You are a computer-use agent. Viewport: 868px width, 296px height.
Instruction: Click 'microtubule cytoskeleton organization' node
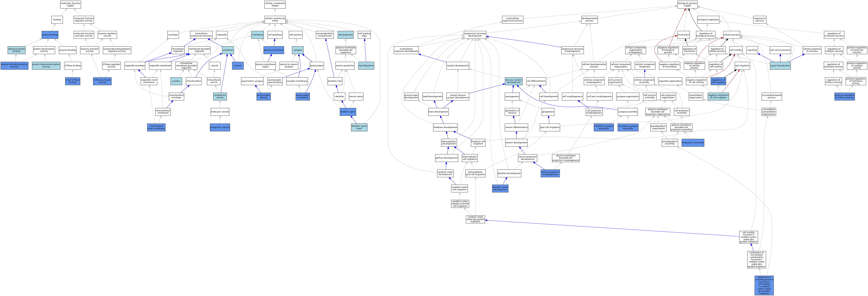[x=769, y=112]
